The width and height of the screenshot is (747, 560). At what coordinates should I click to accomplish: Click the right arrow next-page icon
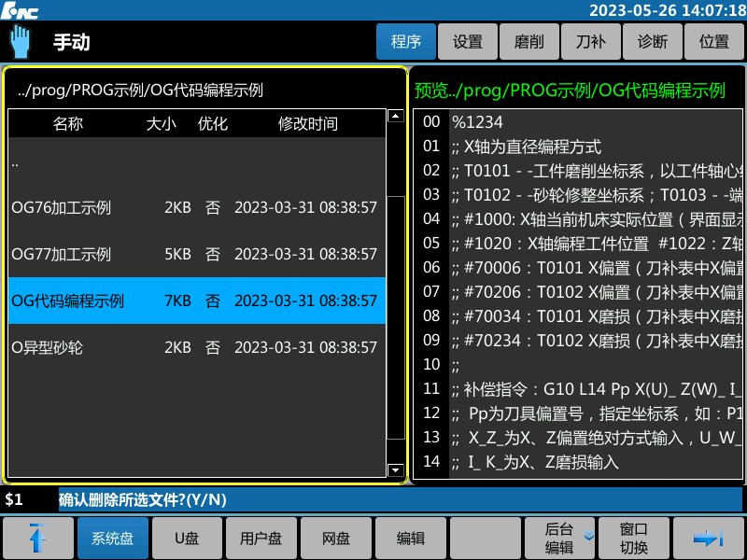pos(709,538)
